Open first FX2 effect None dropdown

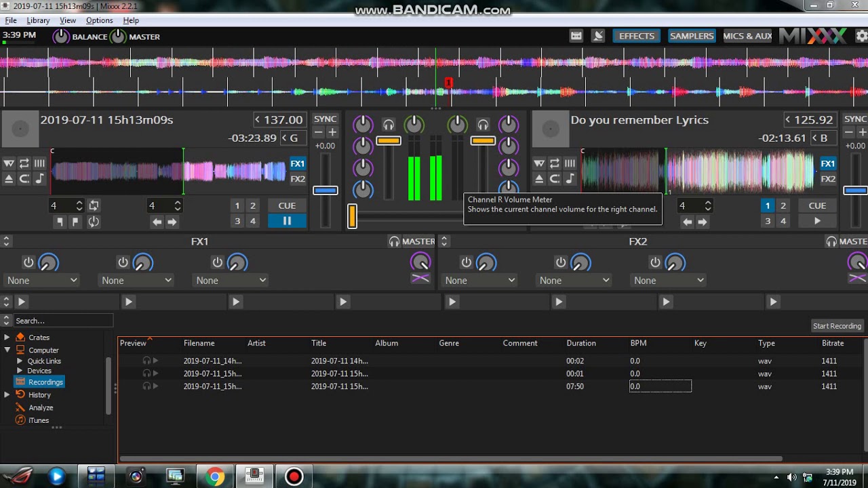coord(480,281)
